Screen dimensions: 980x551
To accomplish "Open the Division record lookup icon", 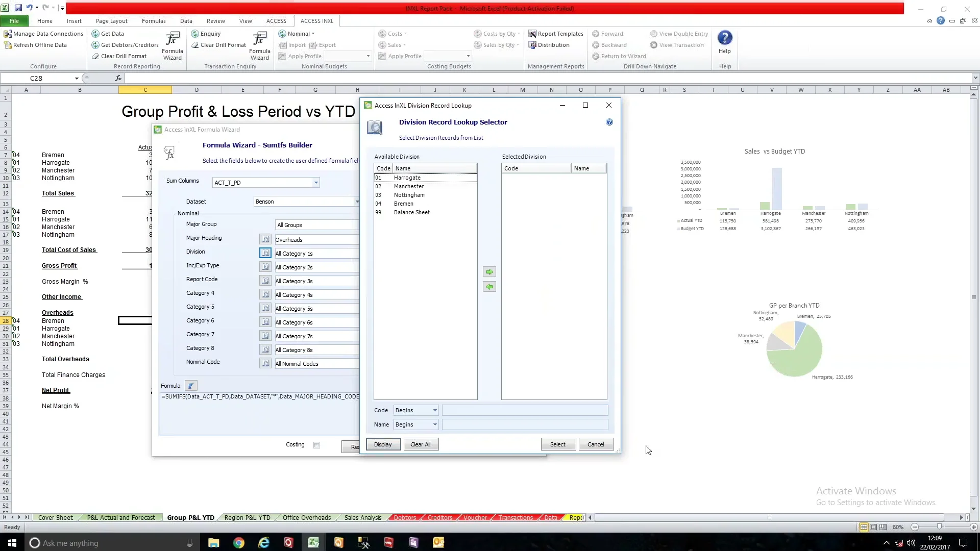I will [x=264, y=253].
